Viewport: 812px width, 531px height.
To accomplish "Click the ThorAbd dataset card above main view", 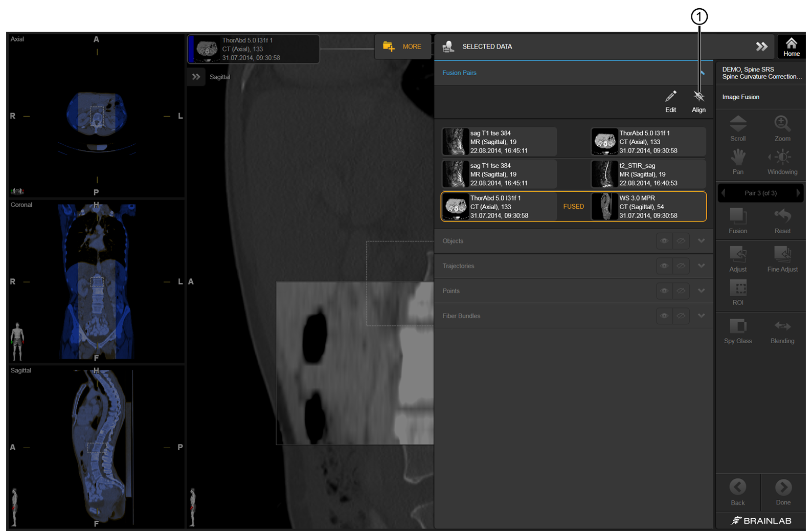I will pyautogui.click(x=254, y=49).
